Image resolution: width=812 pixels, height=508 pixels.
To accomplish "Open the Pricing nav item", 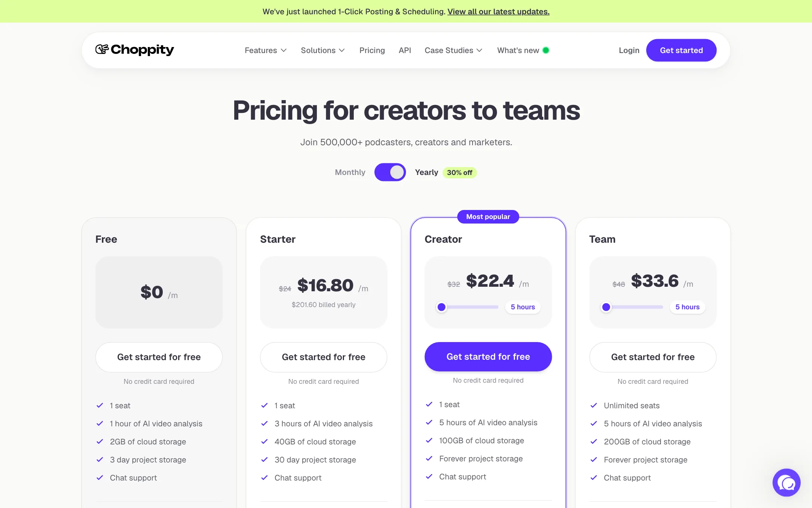I will tap(372, 50).
